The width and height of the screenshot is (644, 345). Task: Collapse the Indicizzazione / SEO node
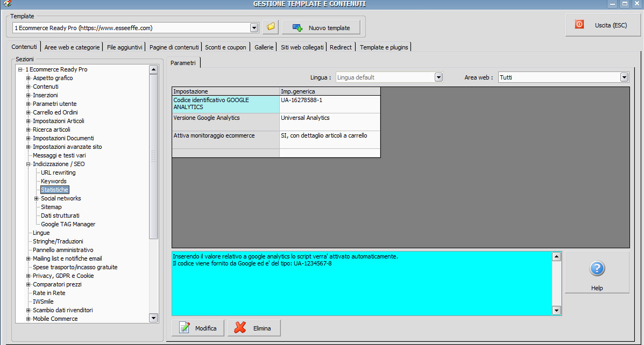[29, 164]
